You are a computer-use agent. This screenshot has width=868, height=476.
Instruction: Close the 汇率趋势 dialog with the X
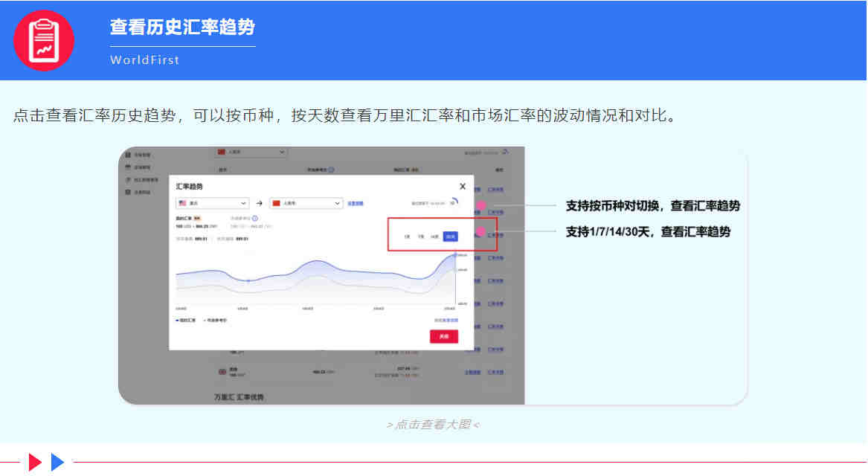463,187
